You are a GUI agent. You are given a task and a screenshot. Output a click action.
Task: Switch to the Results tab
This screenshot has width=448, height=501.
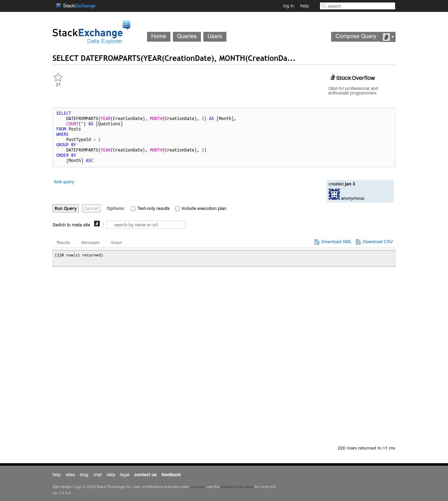pyautogui.click(x=63, y=242)
